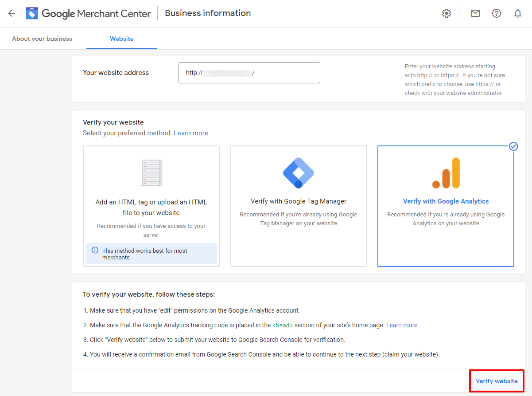Click the info icon about merchant method
532x396 pixels.
point(94,250)
